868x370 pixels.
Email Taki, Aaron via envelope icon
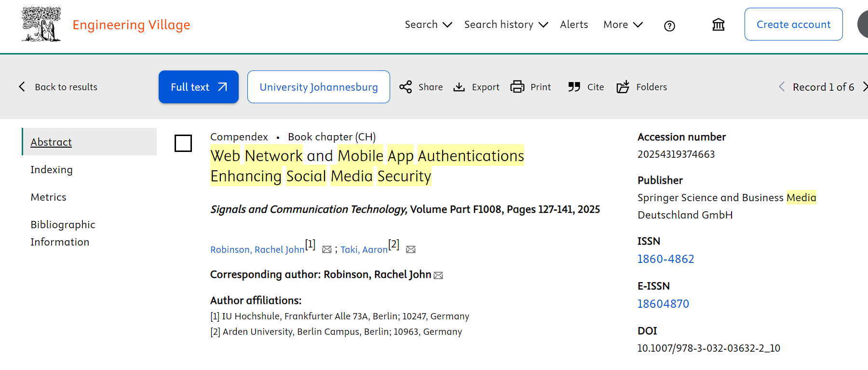click(411, 249)
